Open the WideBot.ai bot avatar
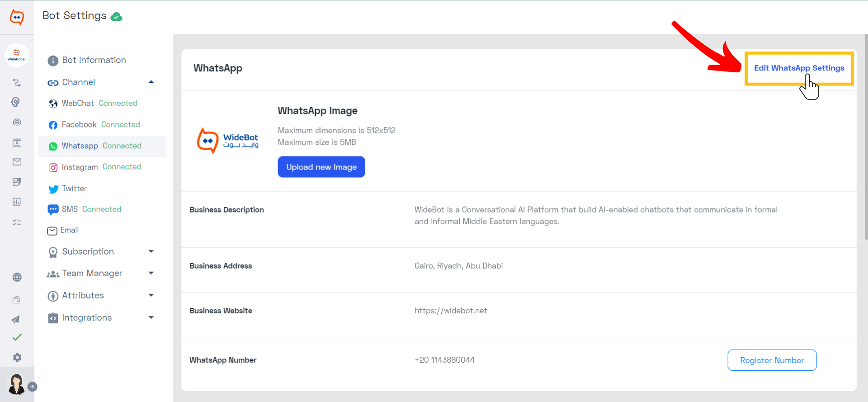This screenshot has width=868, height=402. [17, 55]
